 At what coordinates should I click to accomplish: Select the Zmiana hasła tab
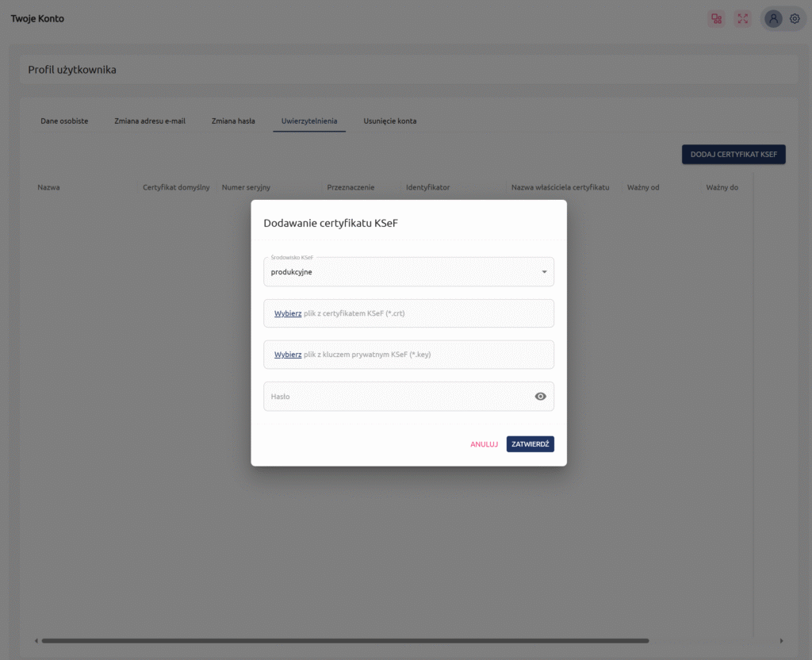233,121
